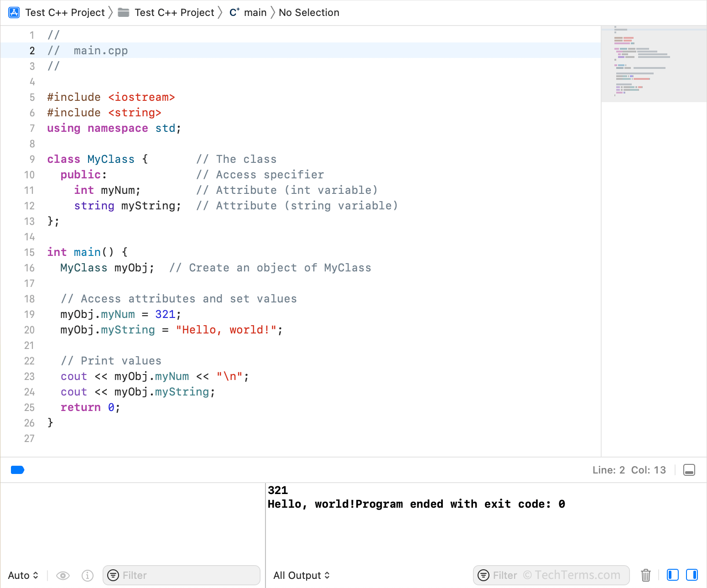Click the minimize debug area icon near Line indicator
Image resolution: width=707 pixels, height=588 pixels.
coord(689,470)
